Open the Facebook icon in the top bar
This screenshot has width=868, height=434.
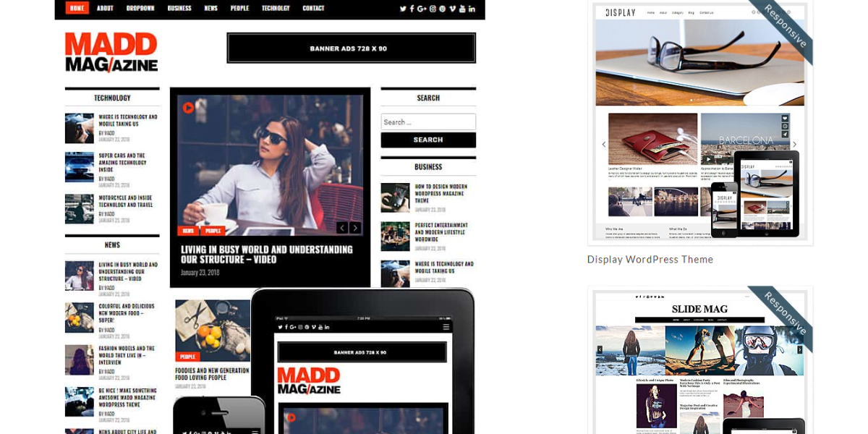coord(412,9)
